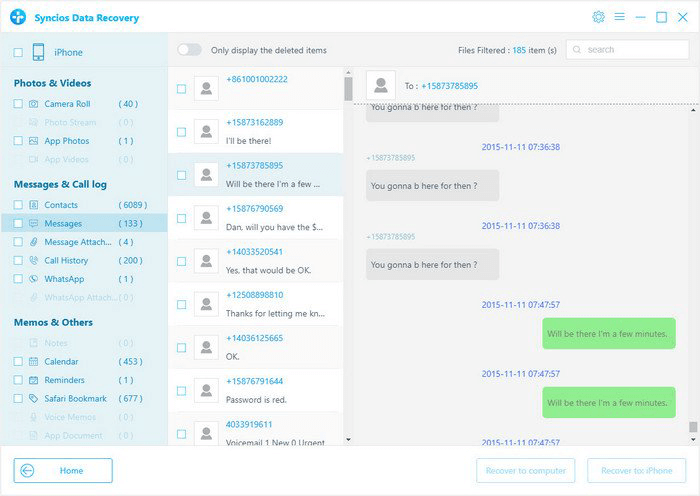The image size is (700, 496).
Task: Click first green 'Will be there' bubble
Action: pos(609,333)
